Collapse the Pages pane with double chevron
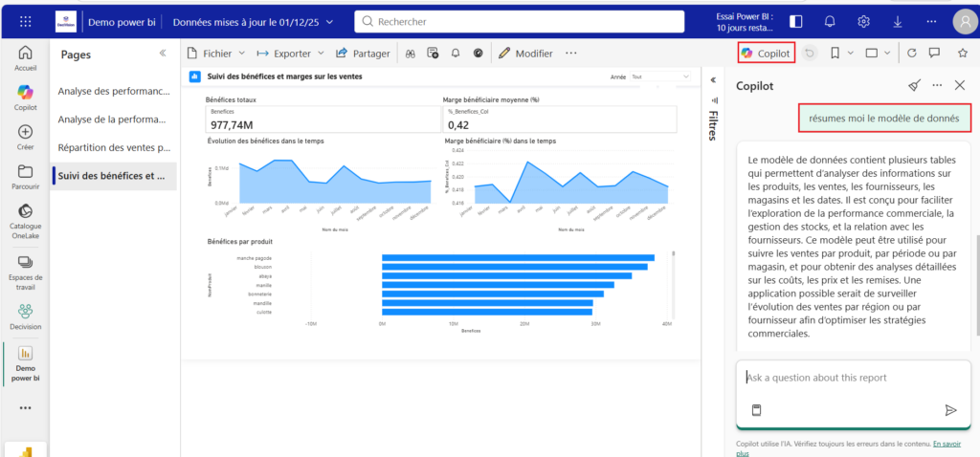Image resolution: width=980 pixels, height=457 pixels. 162,54
